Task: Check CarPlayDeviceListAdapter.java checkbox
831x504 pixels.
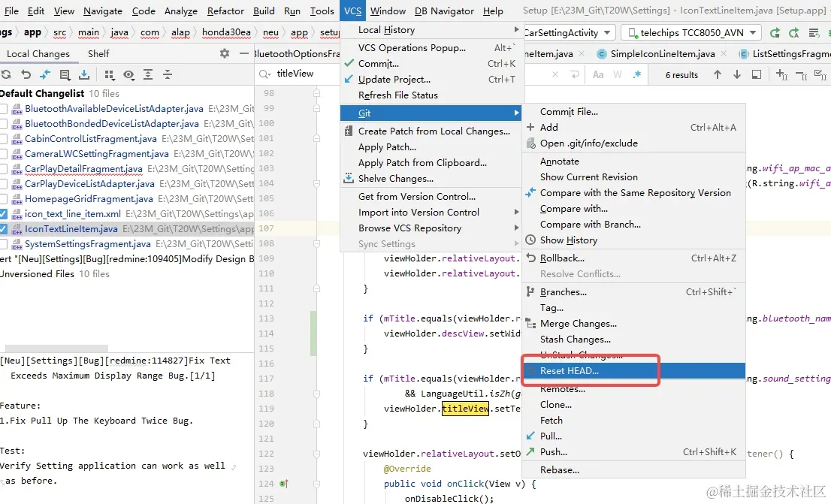Action: coord(3,184)
